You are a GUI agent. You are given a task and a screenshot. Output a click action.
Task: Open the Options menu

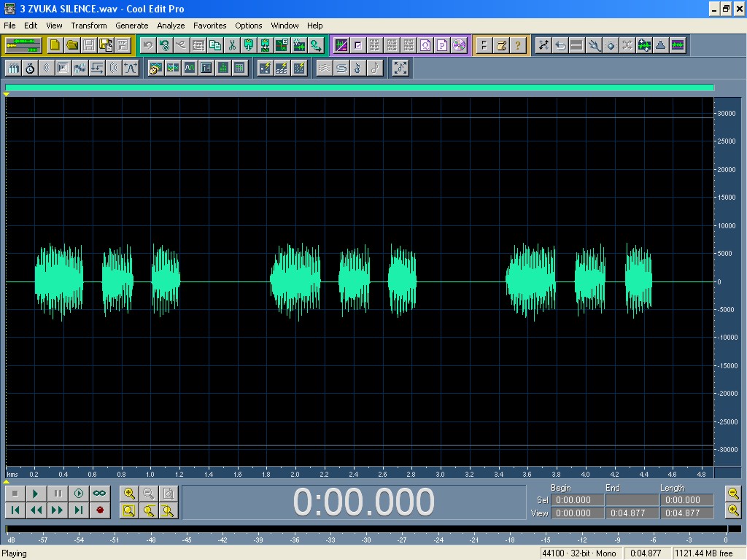[249, 26]
